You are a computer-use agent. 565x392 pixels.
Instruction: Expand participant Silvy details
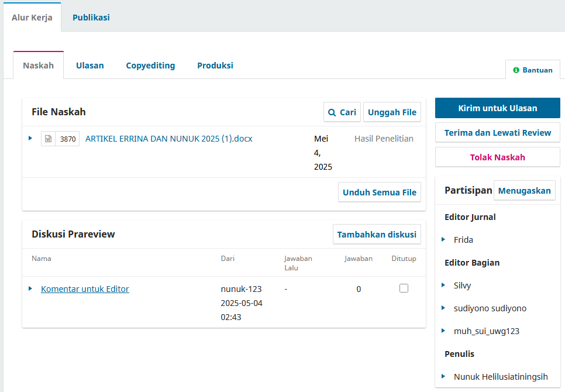(443, 286)
